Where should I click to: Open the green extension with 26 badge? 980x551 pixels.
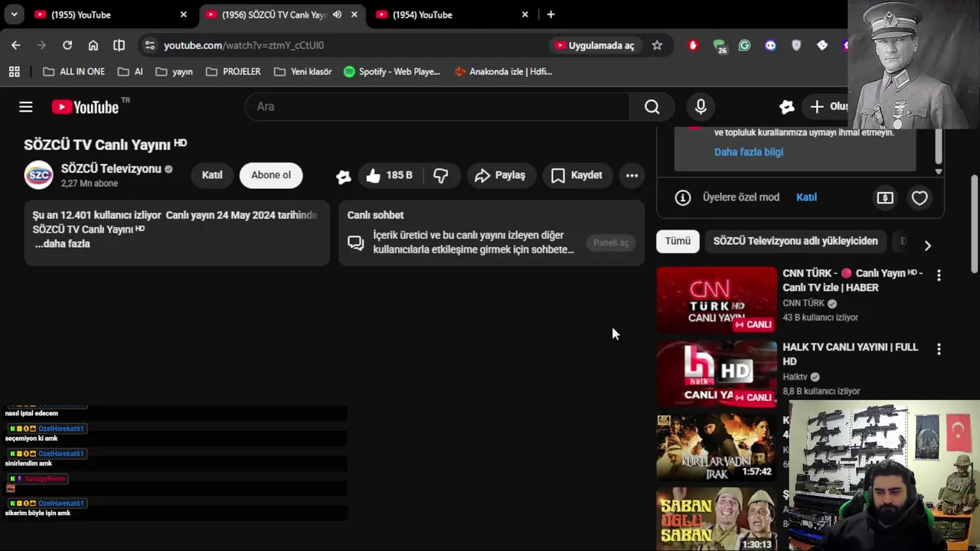coord(719,46)
